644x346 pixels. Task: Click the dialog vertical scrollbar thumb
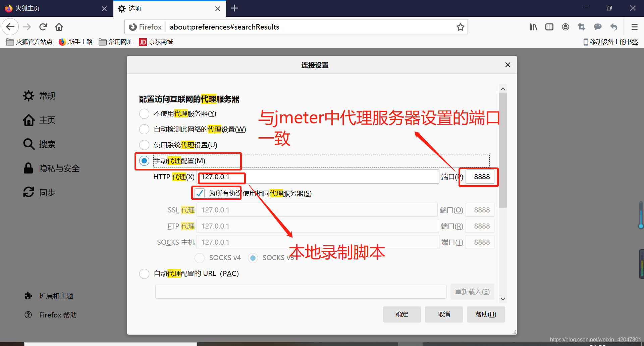point(503,150)
